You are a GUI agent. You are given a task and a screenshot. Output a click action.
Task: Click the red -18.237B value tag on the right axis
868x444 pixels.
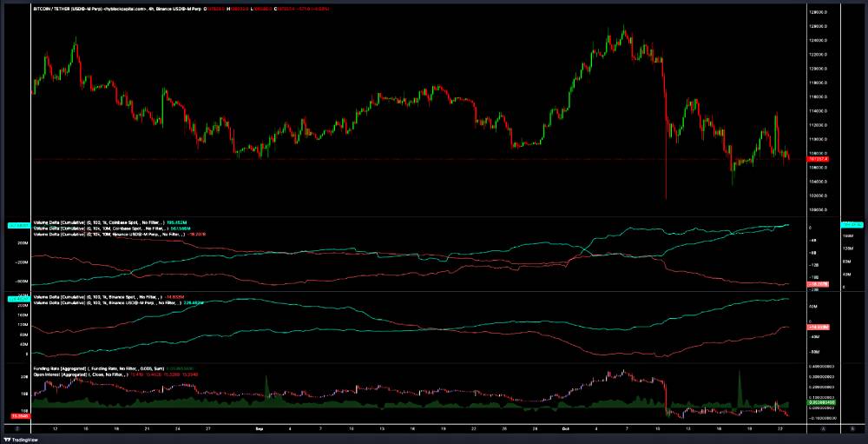click(819, 283)
